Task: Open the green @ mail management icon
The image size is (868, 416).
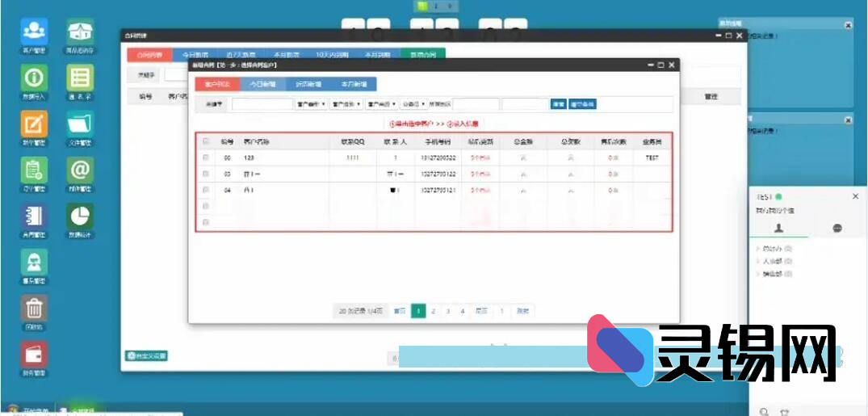Action: [80, 170]
